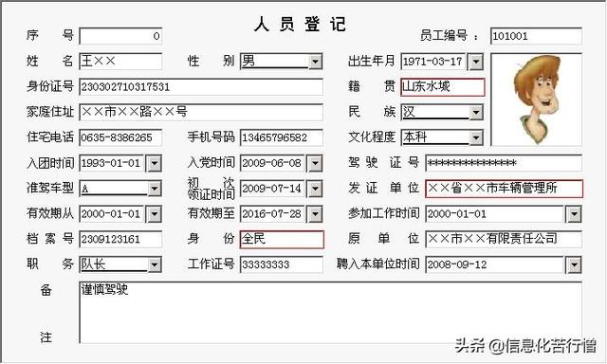The height and width of the screenshot is (364, 607).
Task: Click the 身份证号 input field
Action: pyautogui.click(x=201, y=87)
